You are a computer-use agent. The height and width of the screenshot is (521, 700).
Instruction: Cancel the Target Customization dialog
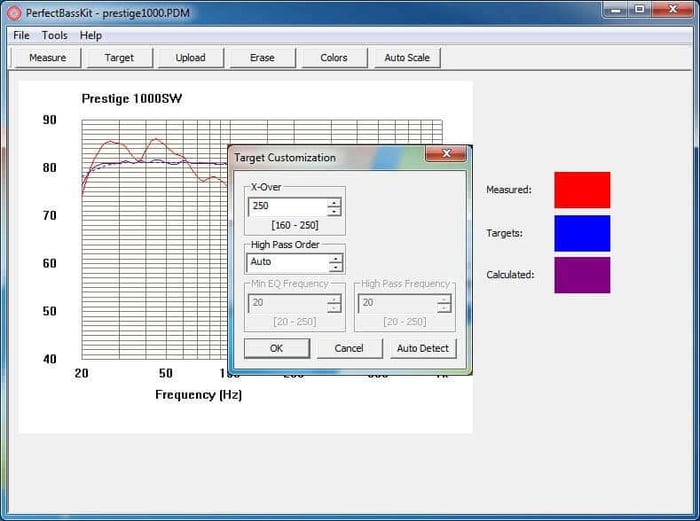[349, 348]
